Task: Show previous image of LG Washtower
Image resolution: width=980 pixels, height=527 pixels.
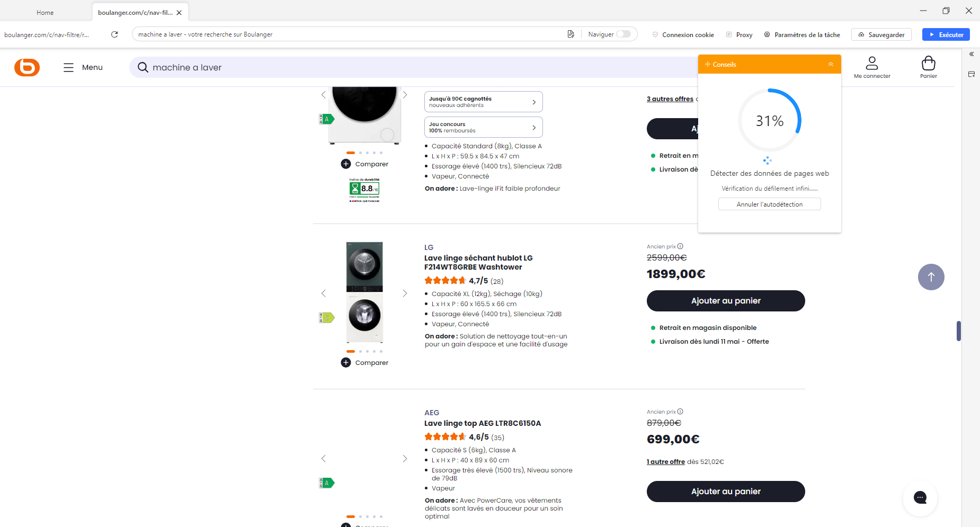Action: coord(324,293)
